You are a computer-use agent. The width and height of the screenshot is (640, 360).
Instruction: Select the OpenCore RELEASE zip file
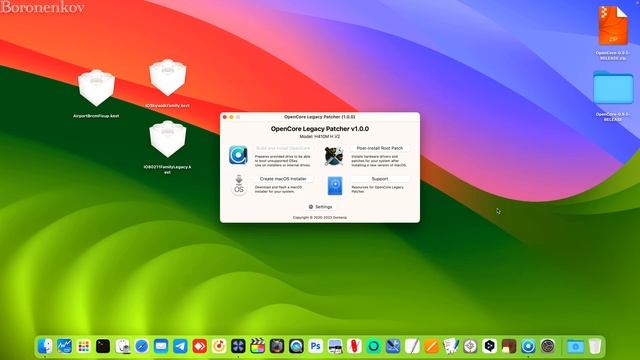click(613, 33)
